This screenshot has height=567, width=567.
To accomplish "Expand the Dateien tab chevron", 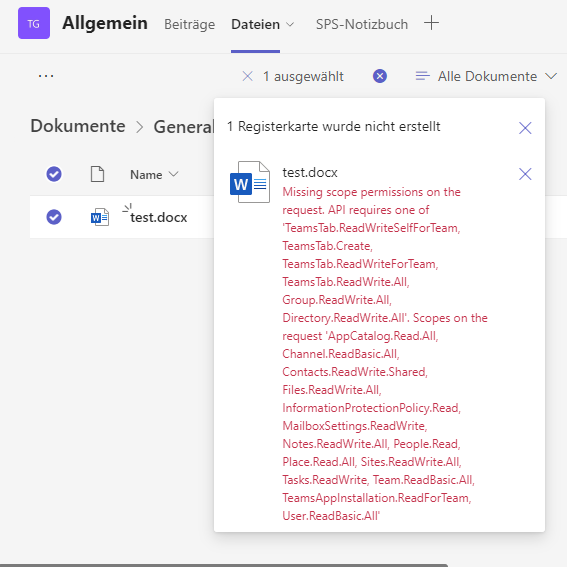I will (x=290, y=25).
